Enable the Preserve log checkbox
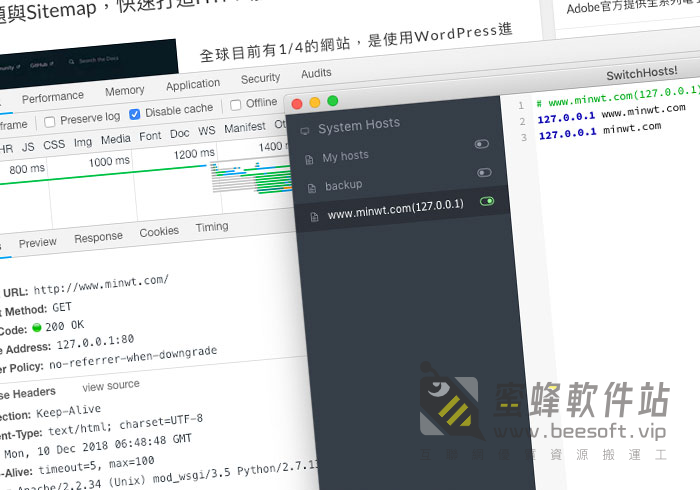Screen dimensions: 700x490 point(50,121)
